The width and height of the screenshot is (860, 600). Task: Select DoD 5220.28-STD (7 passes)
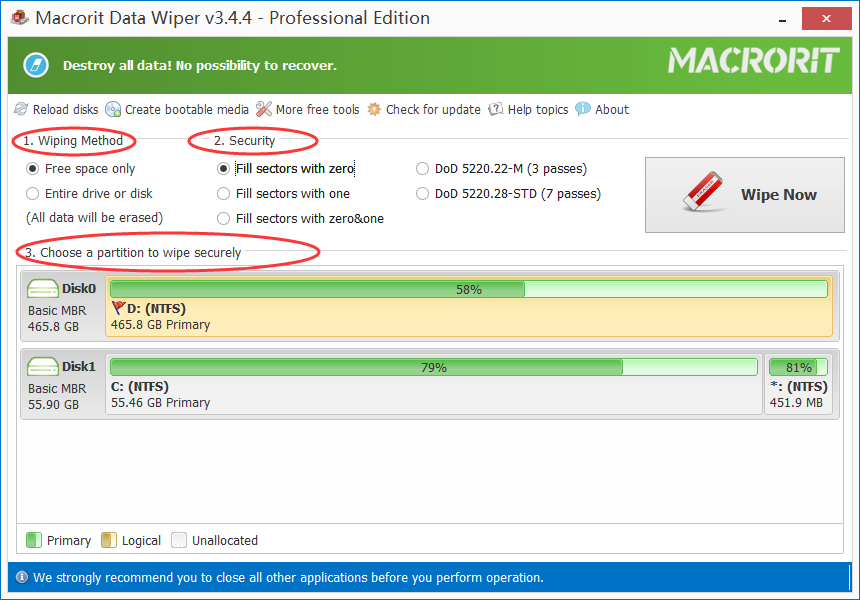(x=423, y=194)
